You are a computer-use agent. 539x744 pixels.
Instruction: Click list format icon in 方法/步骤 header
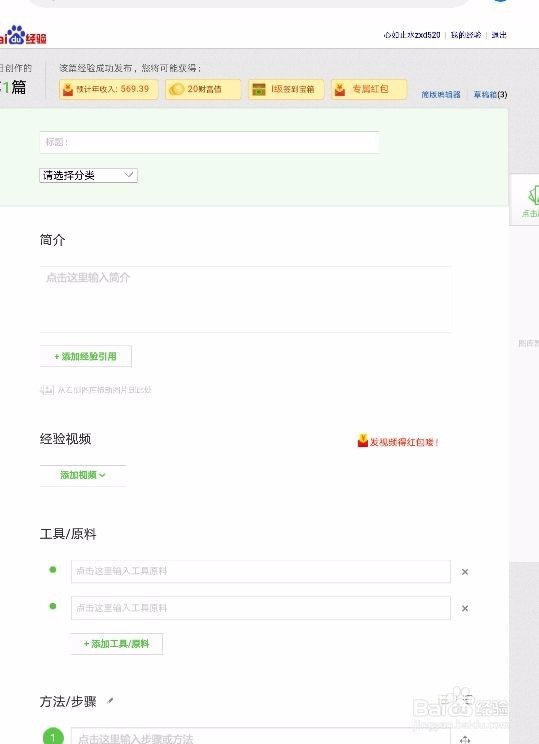click(467, 699)
